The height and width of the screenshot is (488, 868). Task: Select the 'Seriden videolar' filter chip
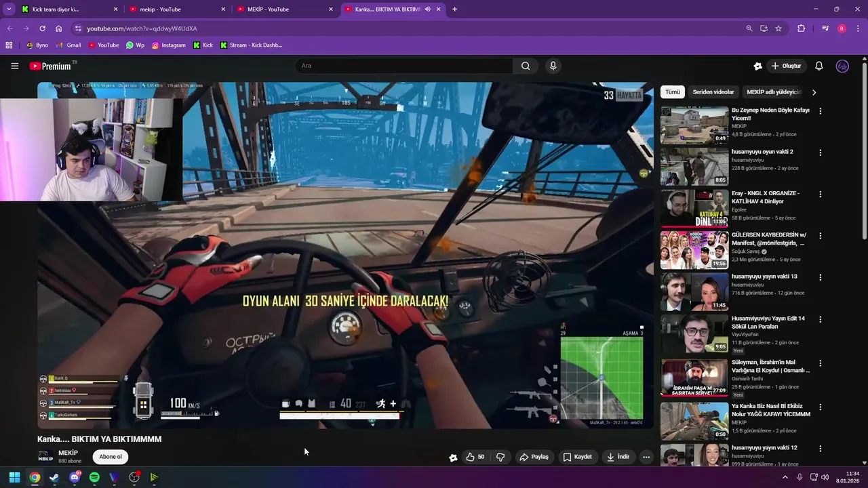coord(713,92)
